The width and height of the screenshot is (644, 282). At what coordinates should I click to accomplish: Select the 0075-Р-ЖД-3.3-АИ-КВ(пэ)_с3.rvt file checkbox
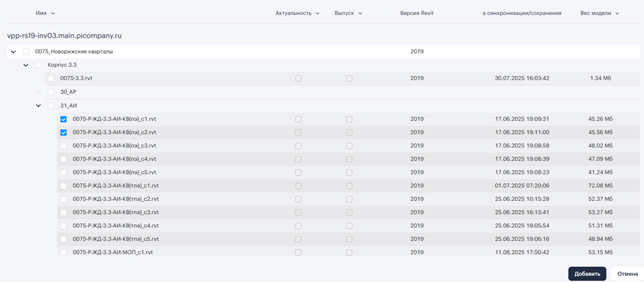[x=64, y=145]
